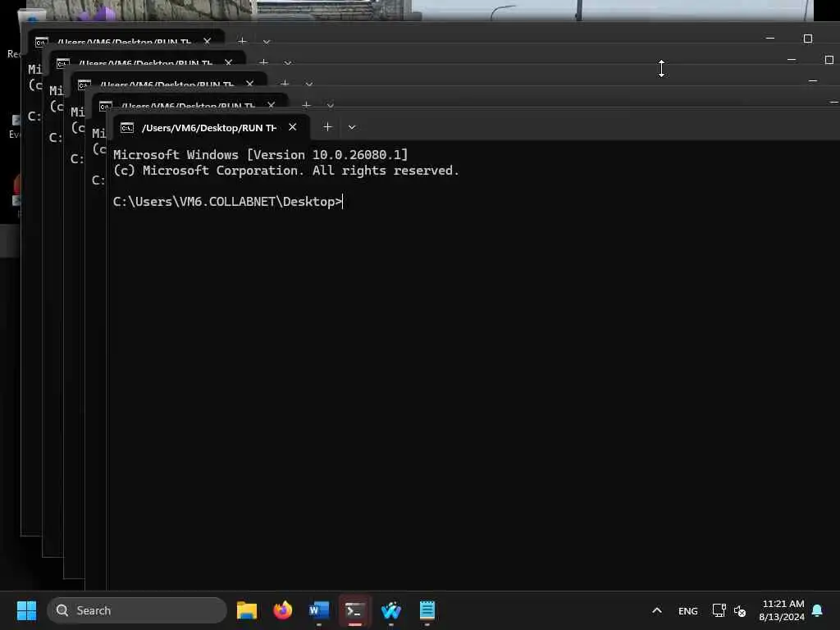Select the front terminal tab /Users/VM6/Desktop/RUN
The width and height of the screenshot is (840, 630).
(x=211, y=127)
